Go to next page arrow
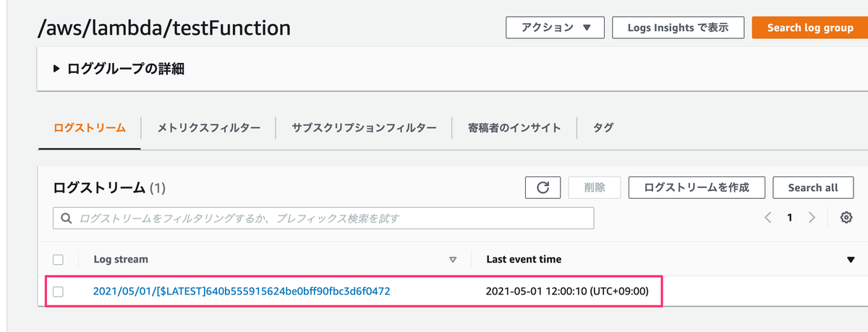The height and width of the screenshot is (332, 868). (x=812, y=218)
